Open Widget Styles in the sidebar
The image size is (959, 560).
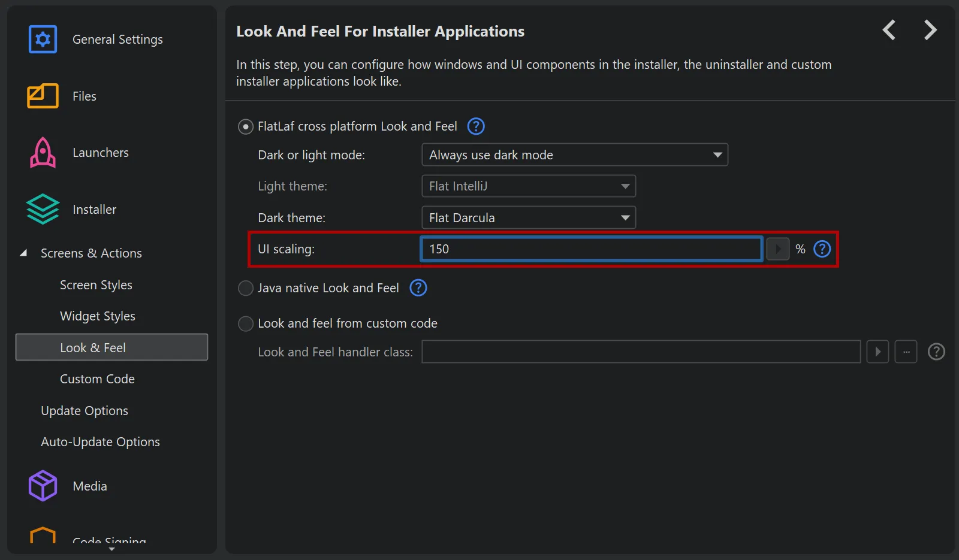(x=98, y=316)
